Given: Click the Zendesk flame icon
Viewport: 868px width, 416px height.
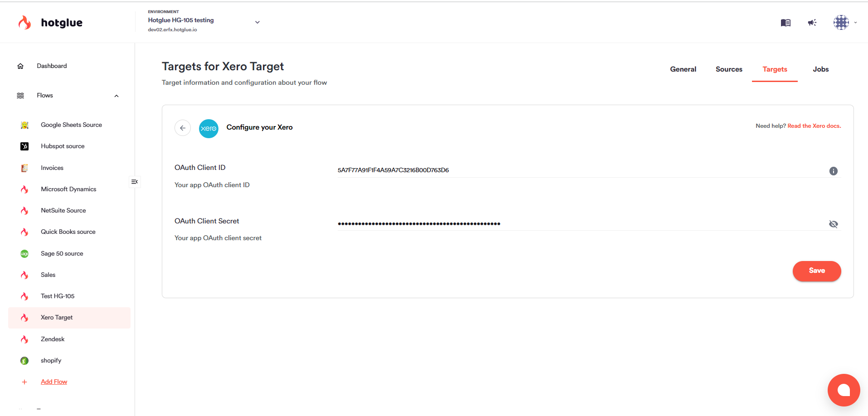Looking at the screenshot, I should 24,339.
